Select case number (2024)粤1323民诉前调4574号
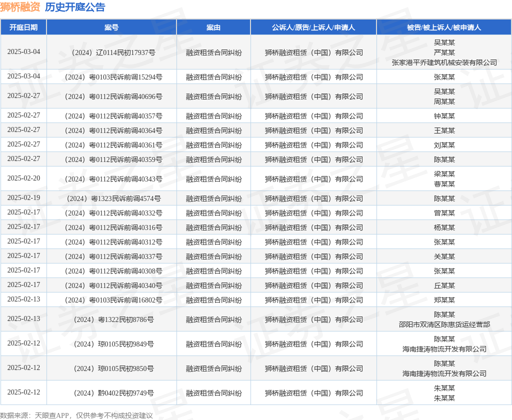Viewport: 512px width, 420px height. point(113,198)
